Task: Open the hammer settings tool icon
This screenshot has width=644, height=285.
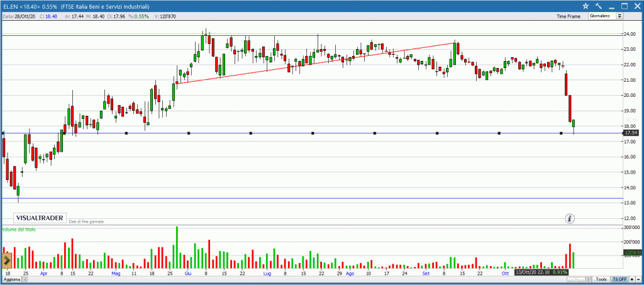Action: [x=599, y=6]
